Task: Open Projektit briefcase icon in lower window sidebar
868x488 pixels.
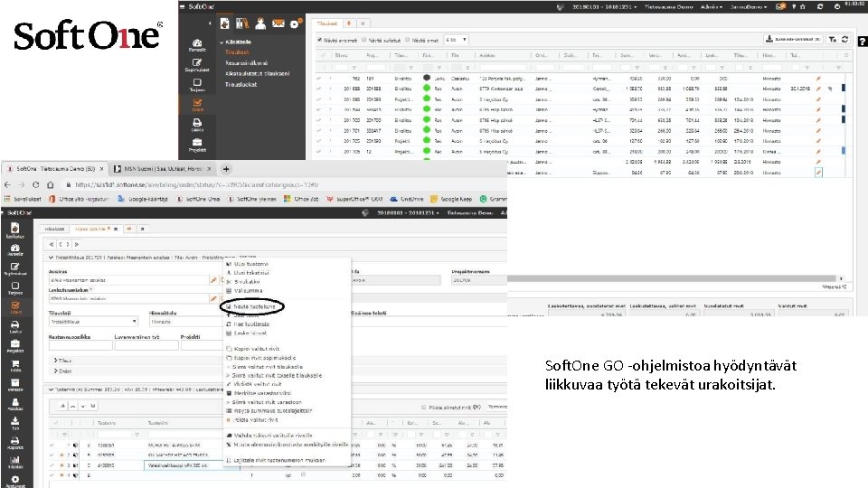Action: (x=15, y=346)
